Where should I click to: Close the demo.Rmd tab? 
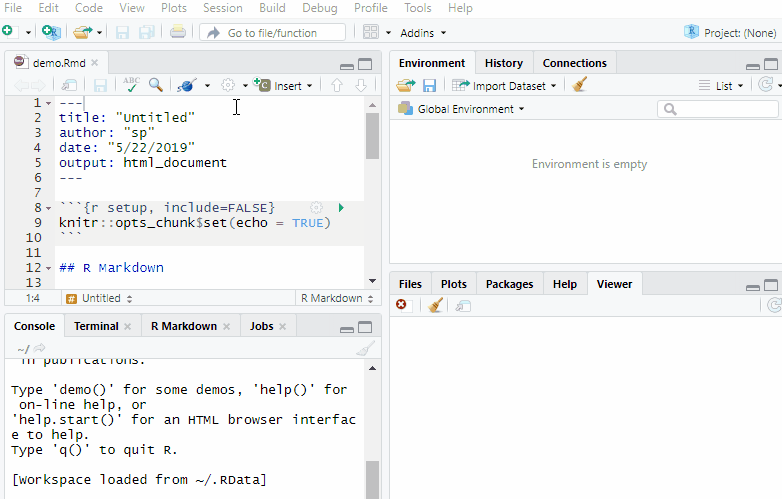[x=95, y=63]
